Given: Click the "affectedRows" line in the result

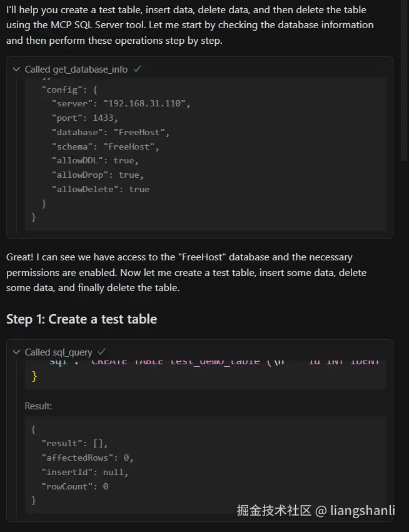Looking at the screenshot, I should click(x=87, y=458).
